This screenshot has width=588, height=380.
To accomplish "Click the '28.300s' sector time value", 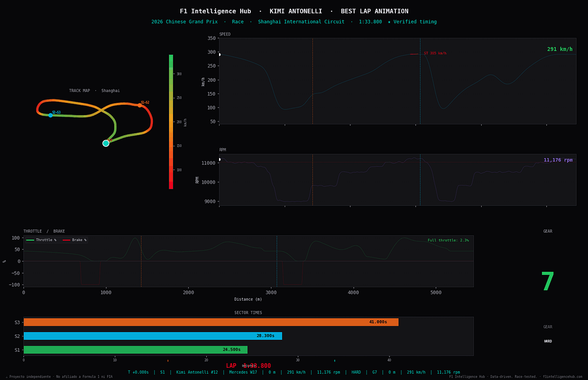I will point(266,336).
